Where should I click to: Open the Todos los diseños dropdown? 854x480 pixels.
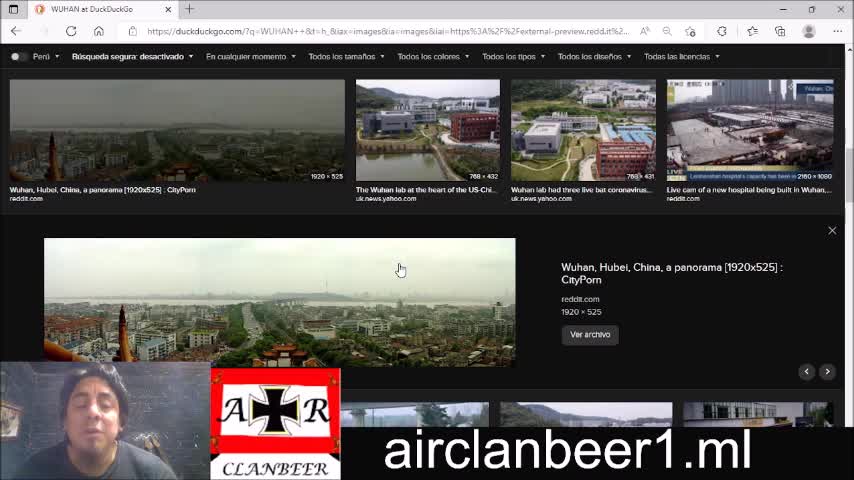pyautogui.click(x=594, y=57)
